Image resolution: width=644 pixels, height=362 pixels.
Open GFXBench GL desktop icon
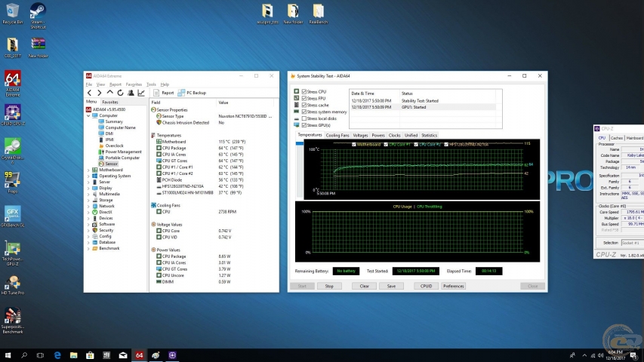[12, 216]
